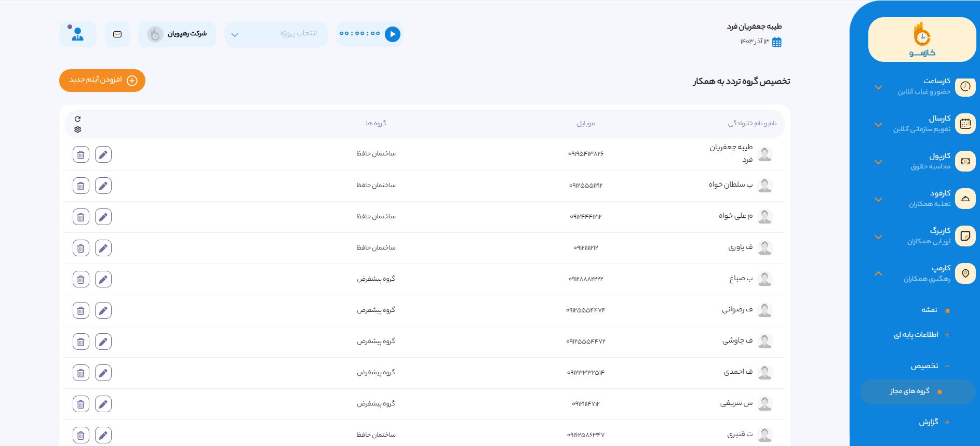The height and width of the screenshot is (446, 980).
Task: Expand the کارساعت sidebar section
Action: (x=878, y=87)
